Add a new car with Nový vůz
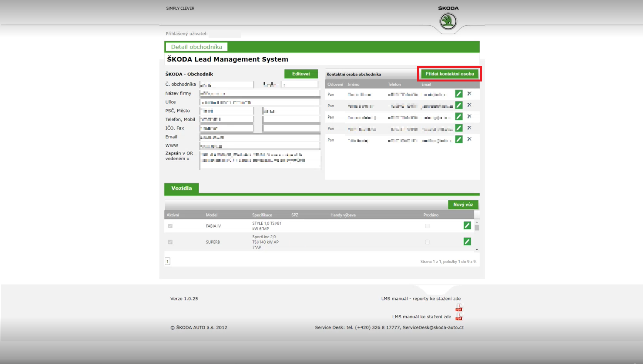This screenshot has height=364, width=643. [x=463, y=204]
